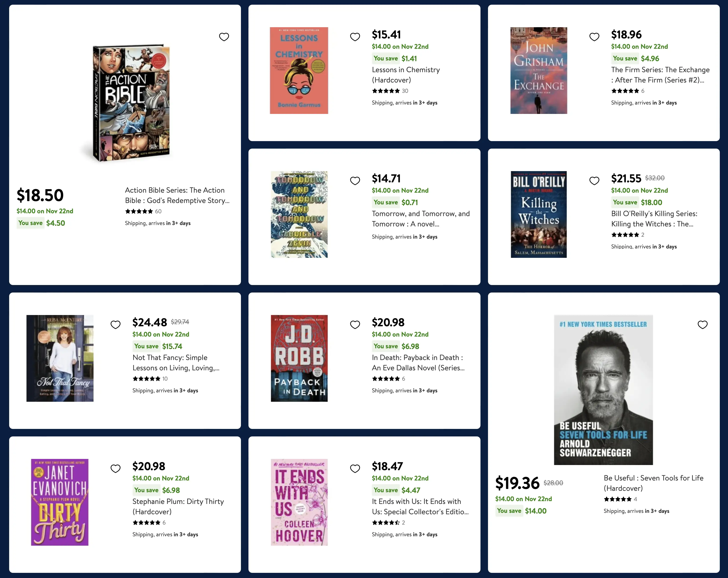The width and height of the screenshot is (728, 578).
Task: Click the Lessons in Chemistry book cover
Action: coord(299,71)
